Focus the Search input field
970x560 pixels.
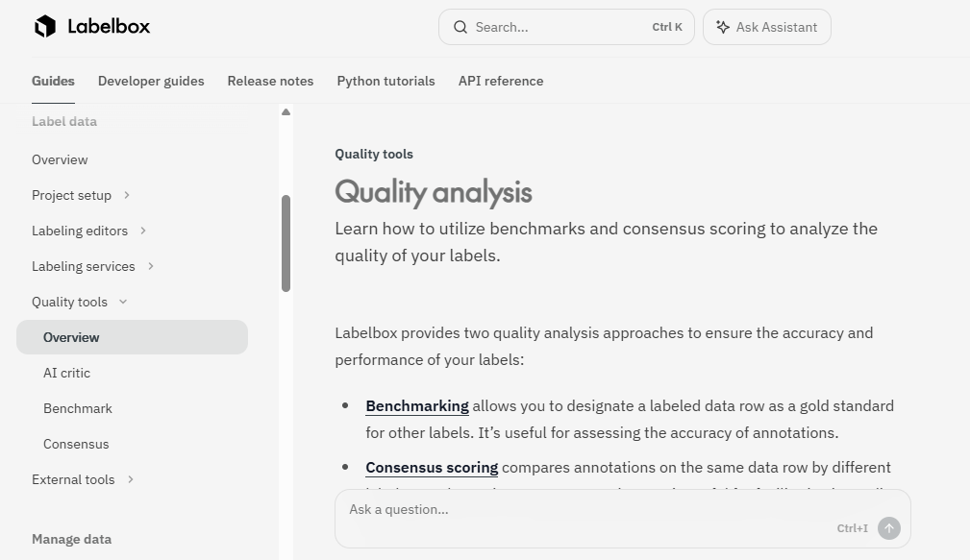tap(566, 27)
